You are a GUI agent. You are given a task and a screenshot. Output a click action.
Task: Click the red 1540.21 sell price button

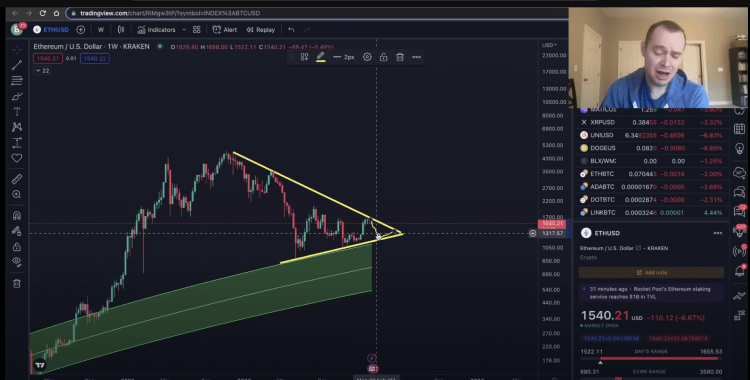point(47,58)
